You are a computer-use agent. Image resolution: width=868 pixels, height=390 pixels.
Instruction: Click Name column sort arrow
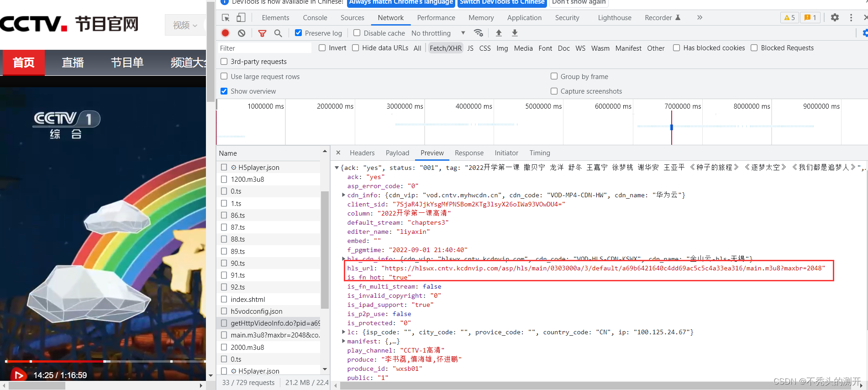(x=325, y=151)
